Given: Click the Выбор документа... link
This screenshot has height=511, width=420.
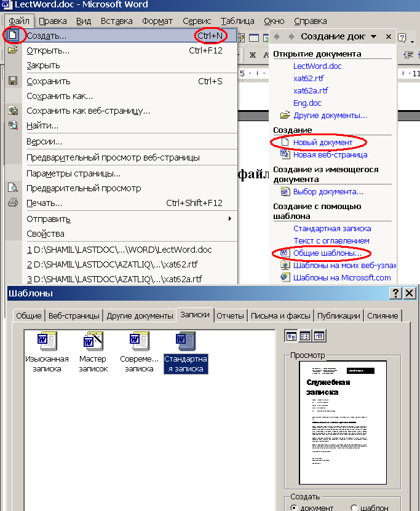Looking at the screenshot, I should [328, 192].
